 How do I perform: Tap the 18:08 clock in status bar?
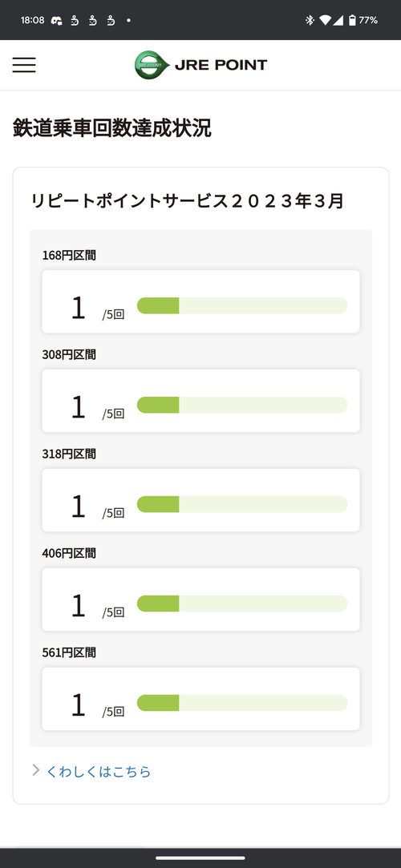[32, 21]
